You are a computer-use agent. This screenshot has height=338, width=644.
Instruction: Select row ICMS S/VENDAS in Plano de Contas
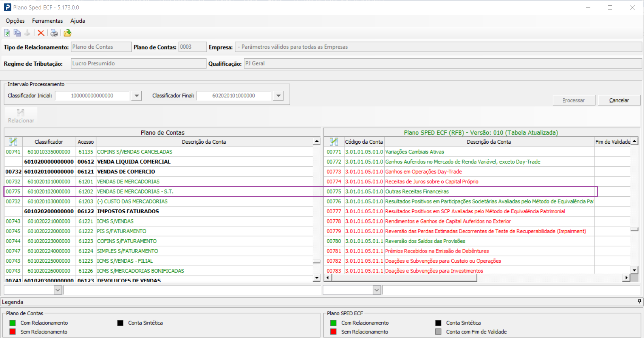[x=115, y=221]
